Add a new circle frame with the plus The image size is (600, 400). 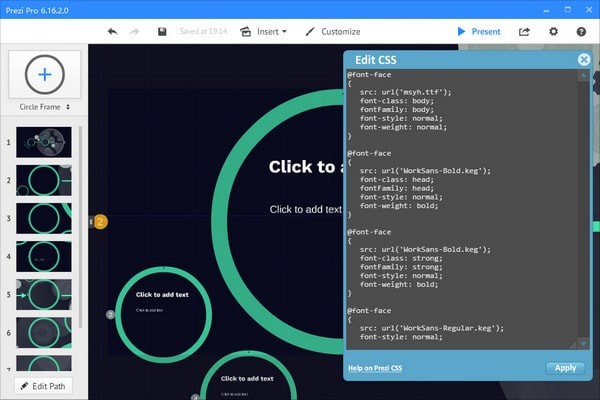[45, 74]
